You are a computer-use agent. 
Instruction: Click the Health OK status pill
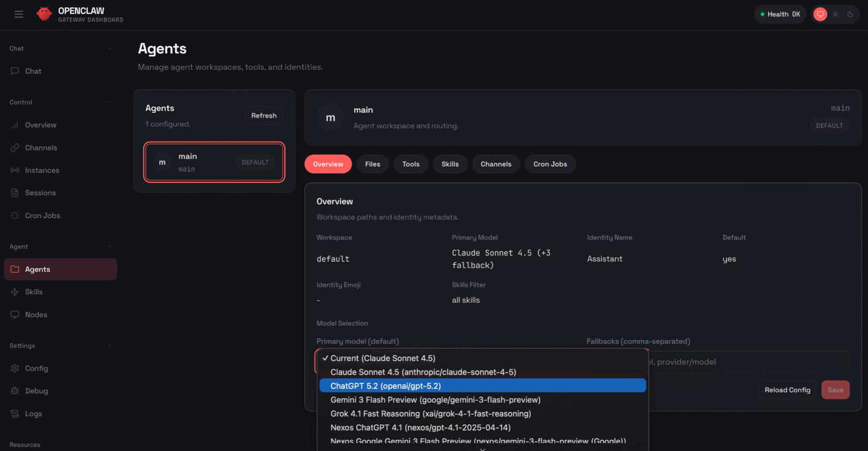tap(780, 14)
